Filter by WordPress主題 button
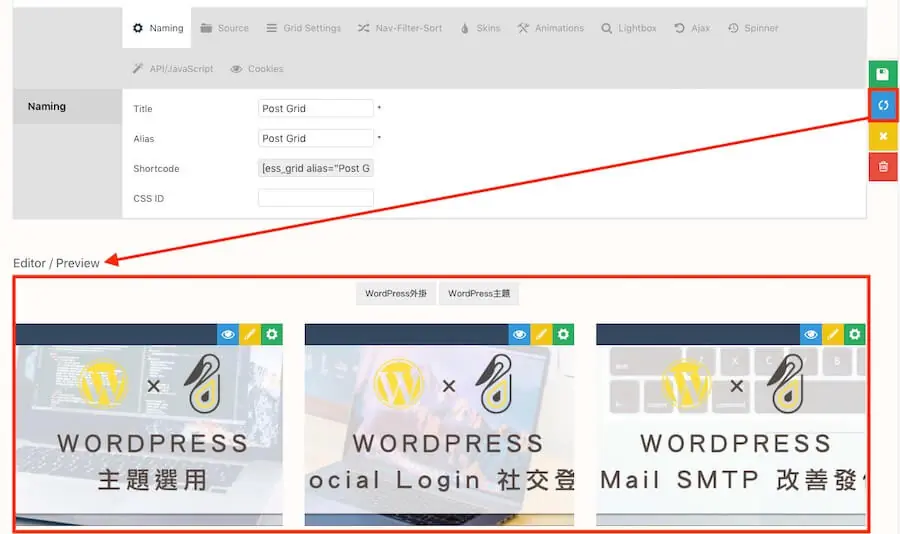This screenshot has width=900, height=534. click(479, 293)
